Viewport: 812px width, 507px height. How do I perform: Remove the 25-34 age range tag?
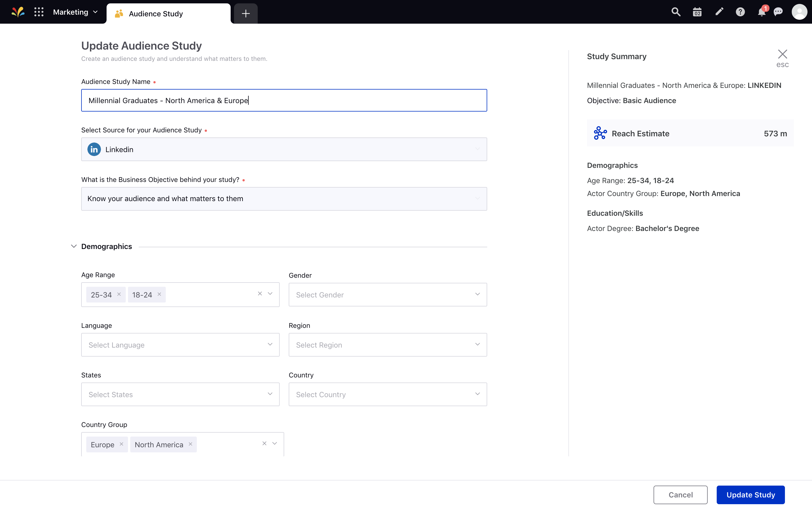point(119,294)
